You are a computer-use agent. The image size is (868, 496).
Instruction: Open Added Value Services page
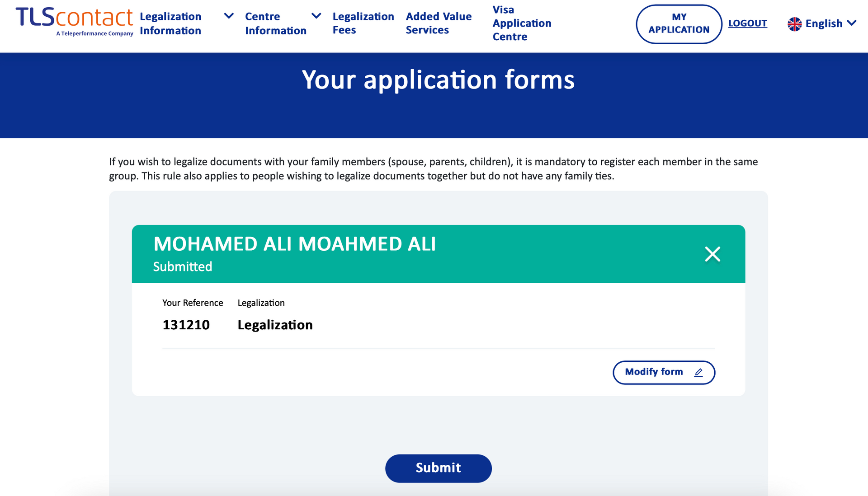pyautogui.click(x=439, y=23)
